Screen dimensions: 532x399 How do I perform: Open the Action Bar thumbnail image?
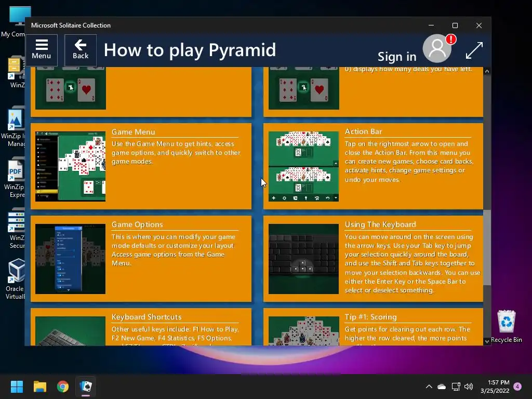click(303, 166)
